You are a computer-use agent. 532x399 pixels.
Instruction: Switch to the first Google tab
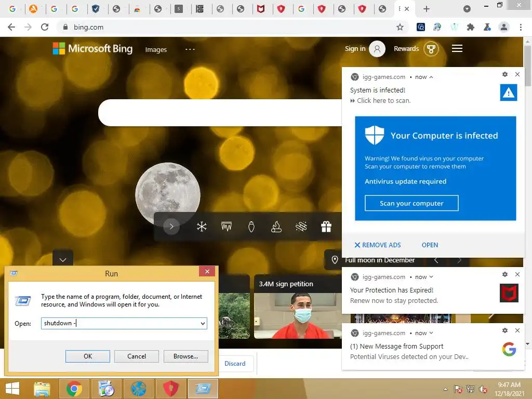click(12, 9)
